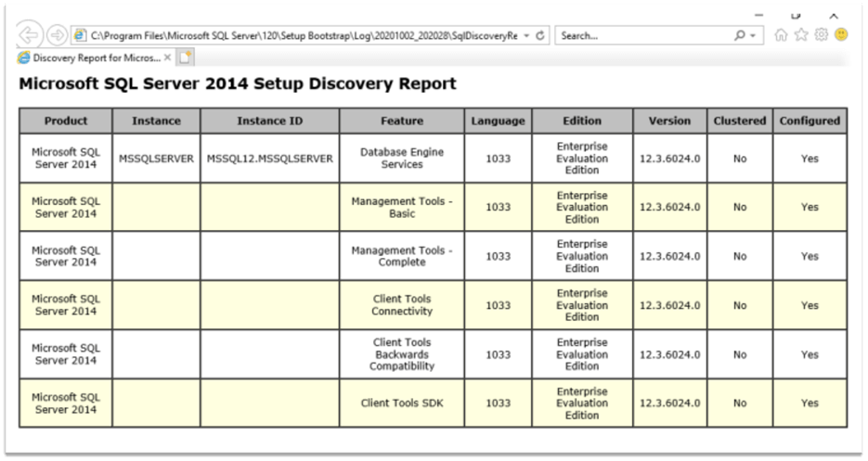Click the browser Back arrow button
The width and height of the screenshot is (868, 461).
[x=30, y=35]
